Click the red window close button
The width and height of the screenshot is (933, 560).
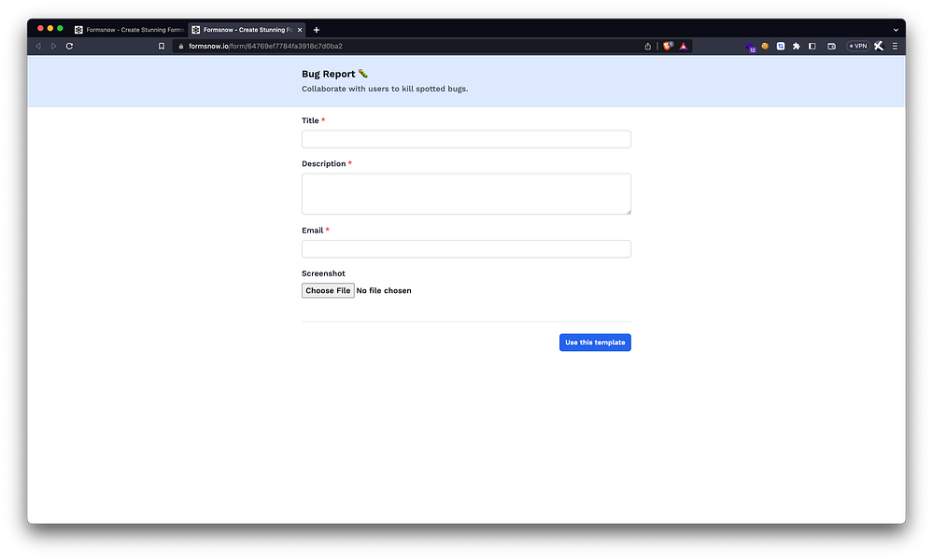click(40, 29)
